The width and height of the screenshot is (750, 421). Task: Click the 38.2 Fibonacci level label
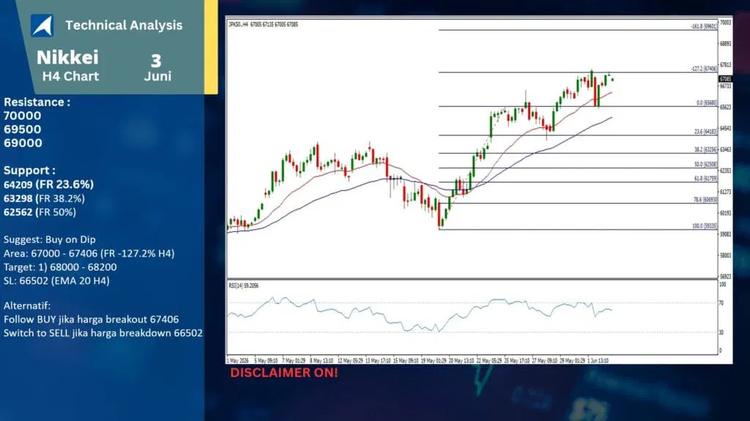pos(706,150)
